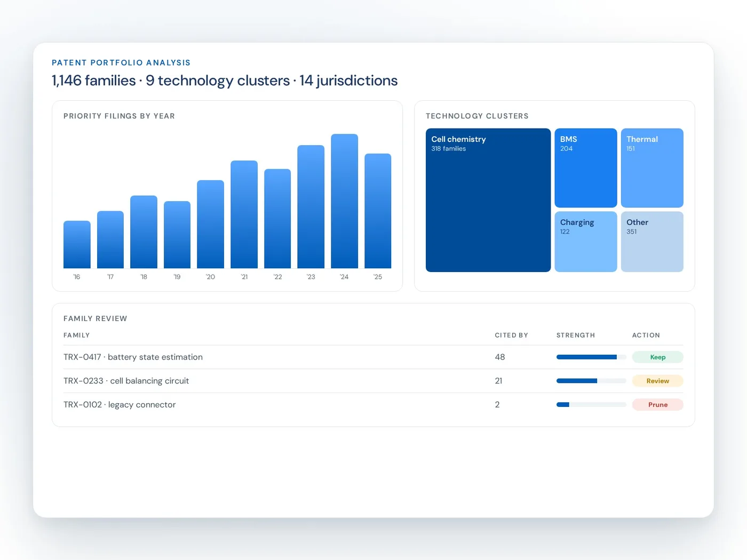The image size is (747, 560).
Task: Click the '20 filings bar
Action: point(210,225)
